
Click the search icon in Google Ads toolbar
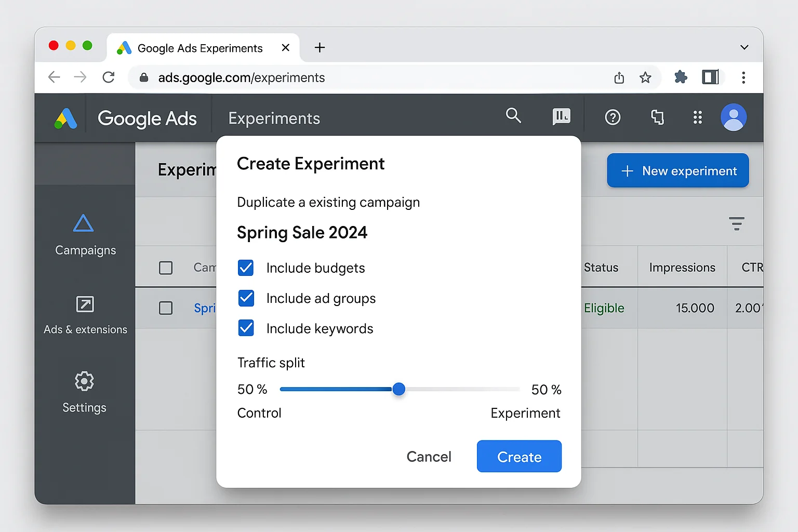(513, 116)
